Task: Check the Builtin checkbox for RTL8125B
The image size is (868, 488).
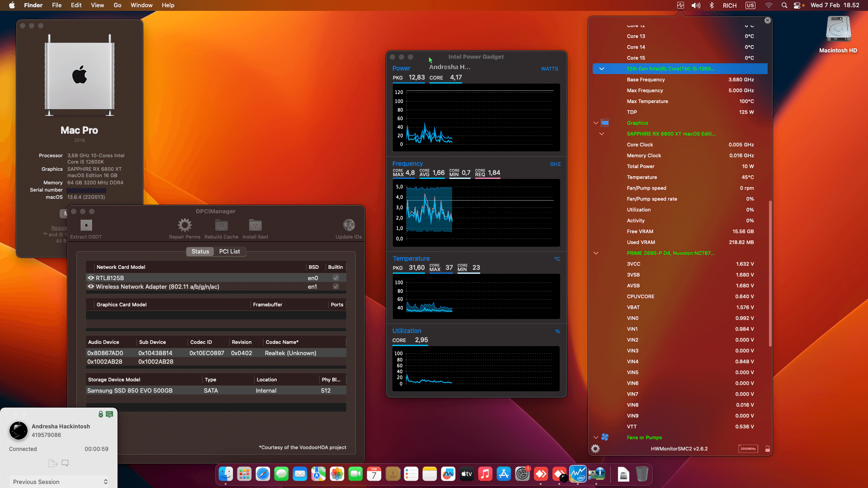Action: point(335,278)
